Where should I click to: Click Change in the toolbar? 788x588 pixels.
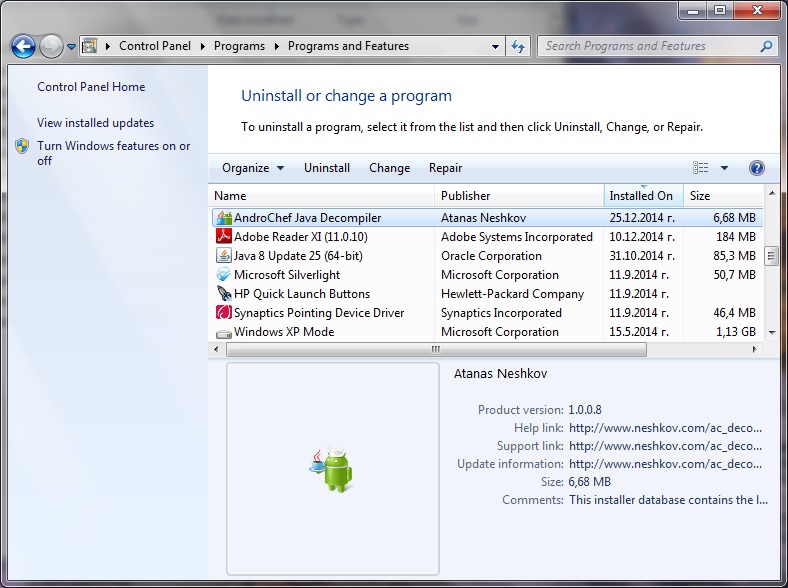(389, 168)
